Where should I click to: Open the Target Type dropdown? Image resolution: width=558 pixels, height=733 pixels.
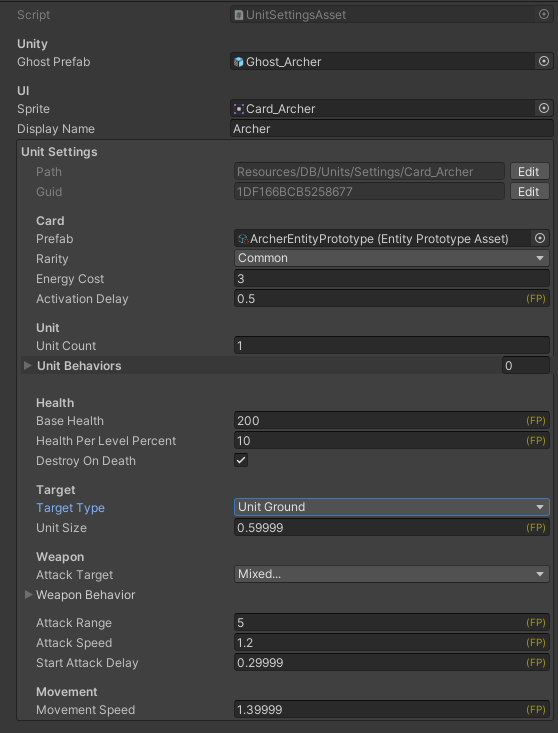point(391,507)
